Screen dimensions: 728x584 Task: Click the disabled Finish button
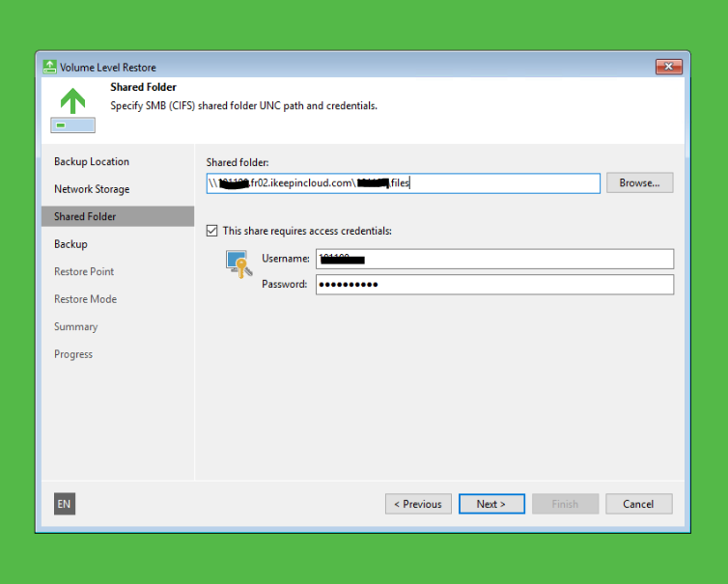pos(565,504)
